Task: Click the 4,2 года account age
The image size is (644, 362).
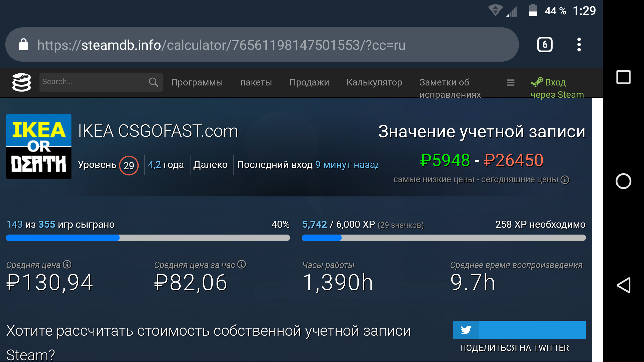Action: click(166, 165)
